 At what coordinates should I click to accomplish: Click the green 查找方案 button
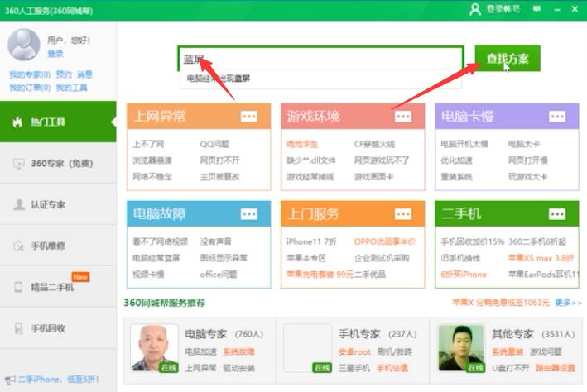point(508,59)
